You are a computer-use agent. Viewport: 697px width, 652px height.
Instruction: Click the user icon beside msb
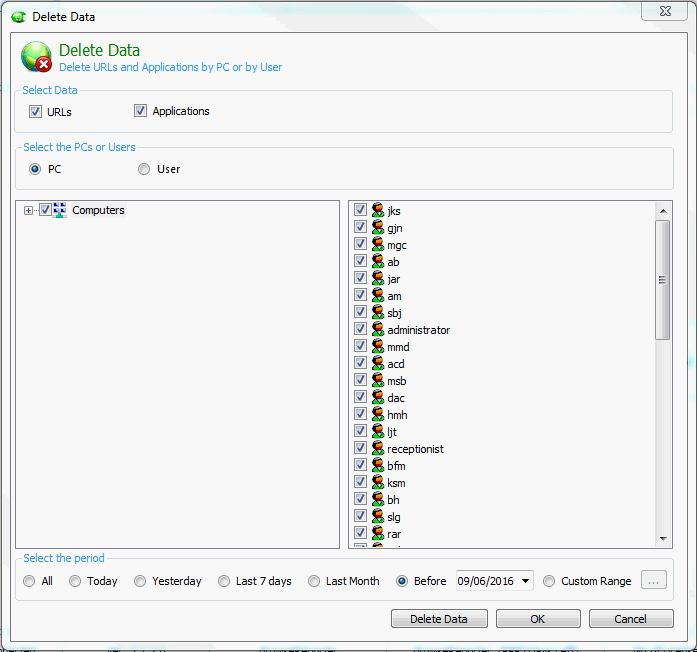(377, 380)
